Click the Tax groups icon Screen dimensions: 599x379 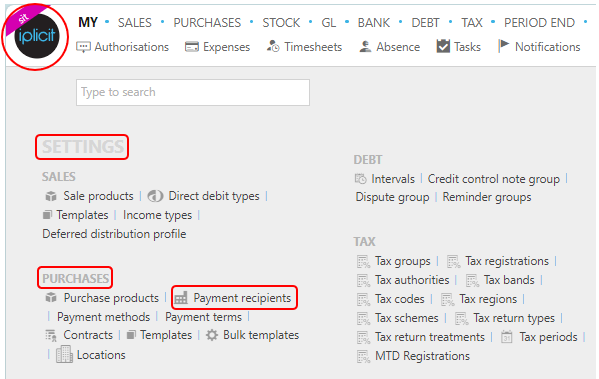(363, 262)
